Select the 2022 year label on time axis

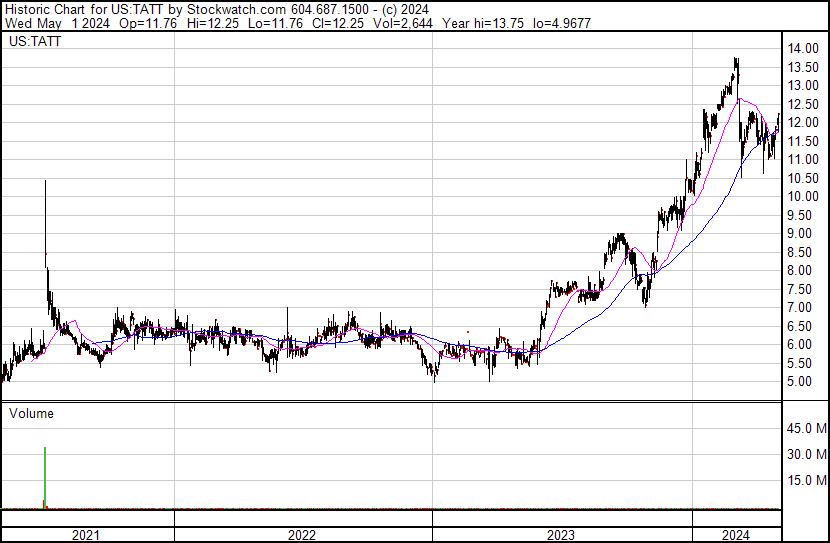point(302,535)
